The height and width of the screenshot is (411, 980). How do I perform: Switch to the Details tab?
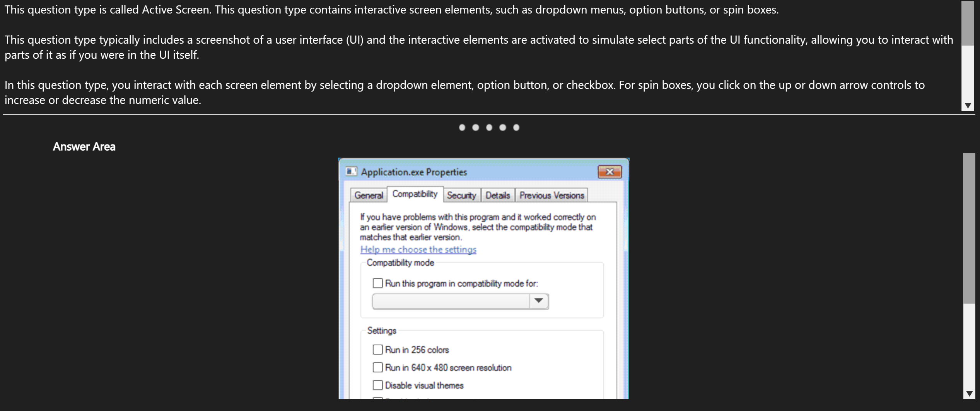click(498, 195)
